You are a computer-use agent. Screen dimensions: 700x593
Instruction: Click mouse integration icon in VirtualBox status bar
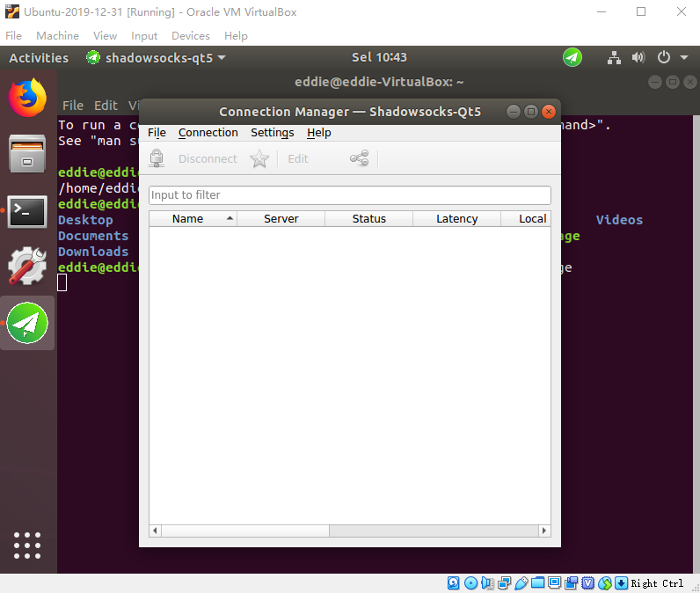click(605, 582)
